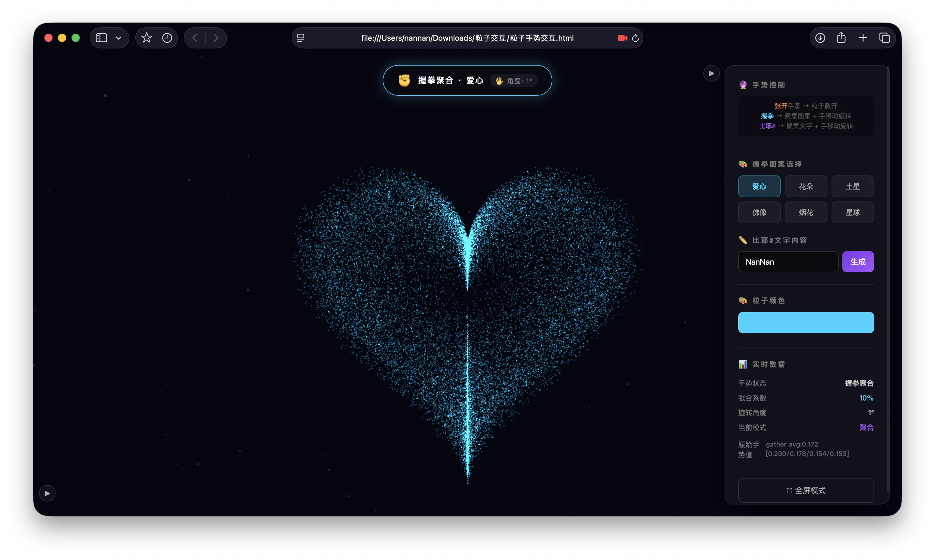Click the 1° 旋转角度 value
This screenshot has height=560, width=935.
pos(871,413)
